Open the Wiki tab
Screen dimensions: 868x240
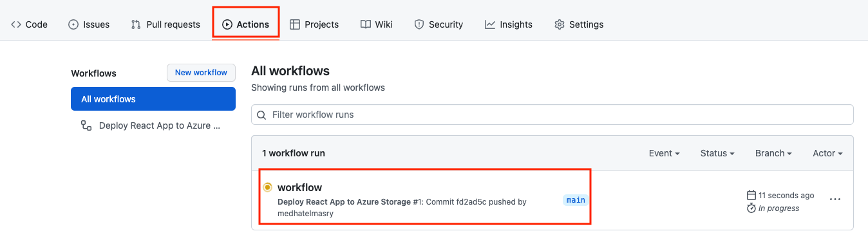pyautogui.click(x=377, y=24)
